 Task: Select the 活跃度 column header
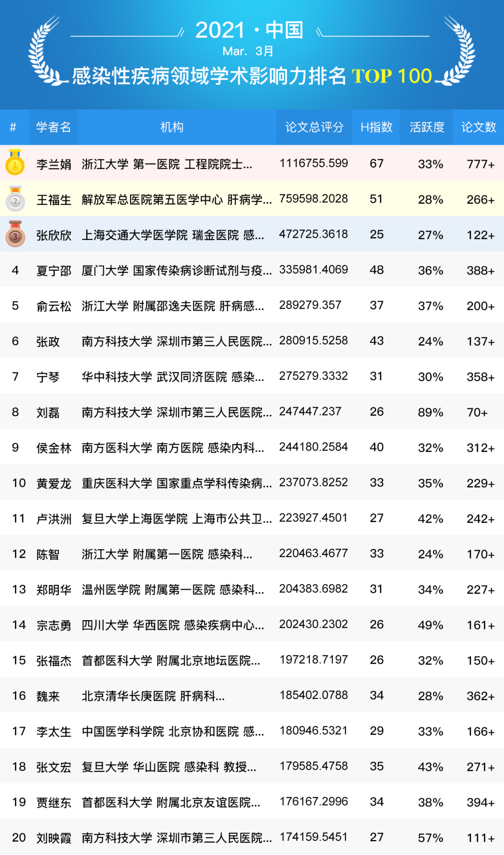427,127
